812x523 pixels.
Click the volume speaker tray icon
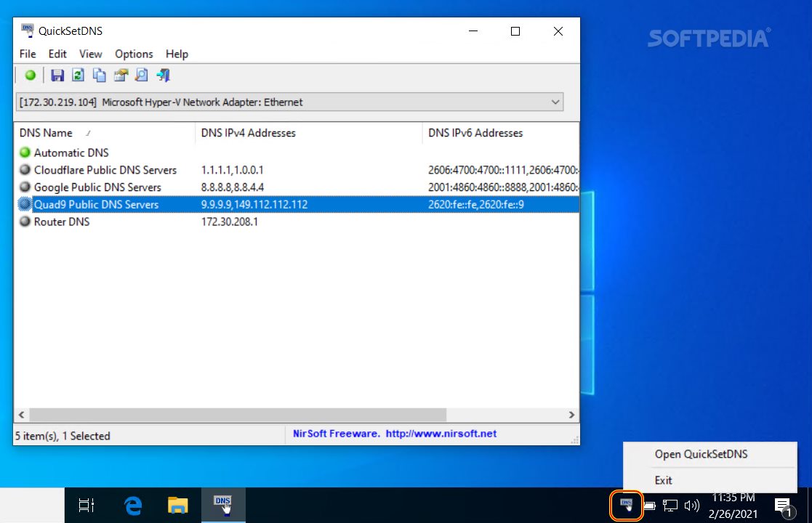point(692,506)
